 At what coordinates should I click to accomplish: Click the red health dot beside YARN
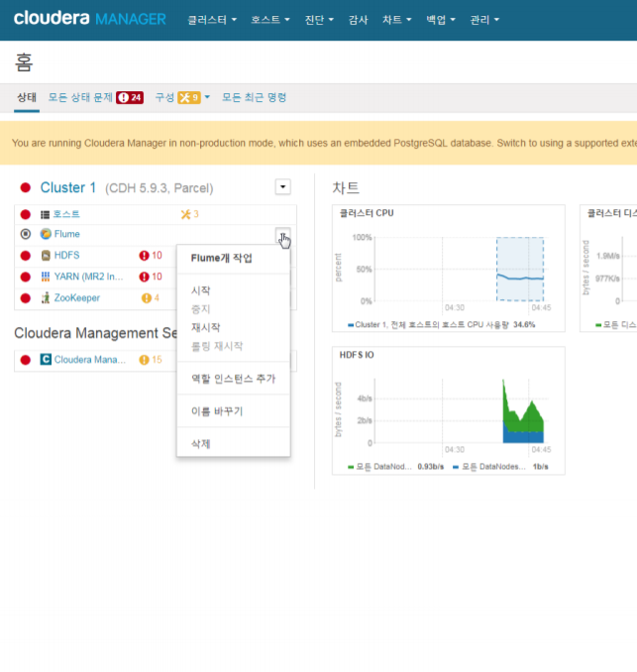pos(26,277)
